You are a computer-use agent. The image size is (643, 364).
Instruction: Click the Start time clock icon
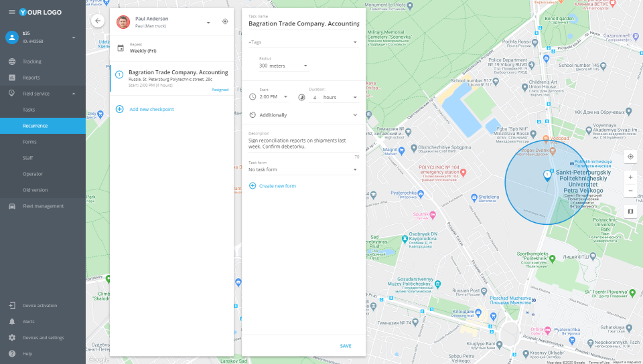coord(253,96)
